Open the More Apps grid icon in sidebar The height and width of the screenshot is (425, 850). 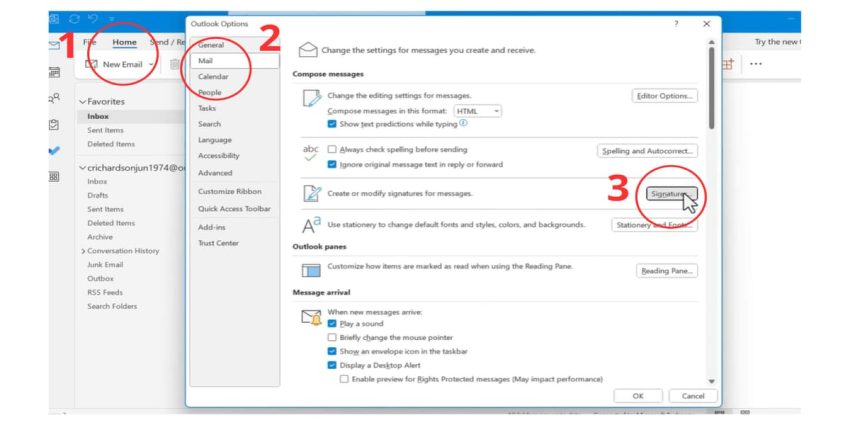(54, 177)
